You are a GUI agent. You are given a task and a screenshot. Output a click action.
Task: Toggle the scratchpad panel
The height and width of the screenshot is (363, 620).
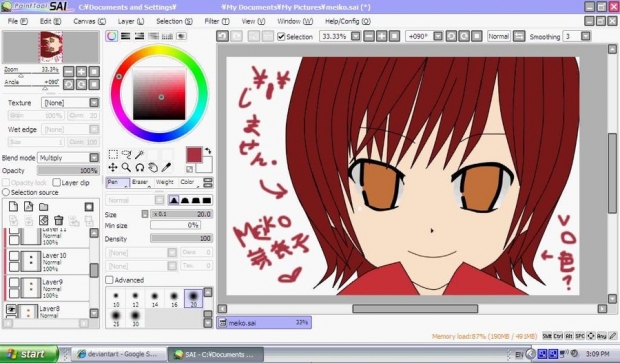click(181, 36)
